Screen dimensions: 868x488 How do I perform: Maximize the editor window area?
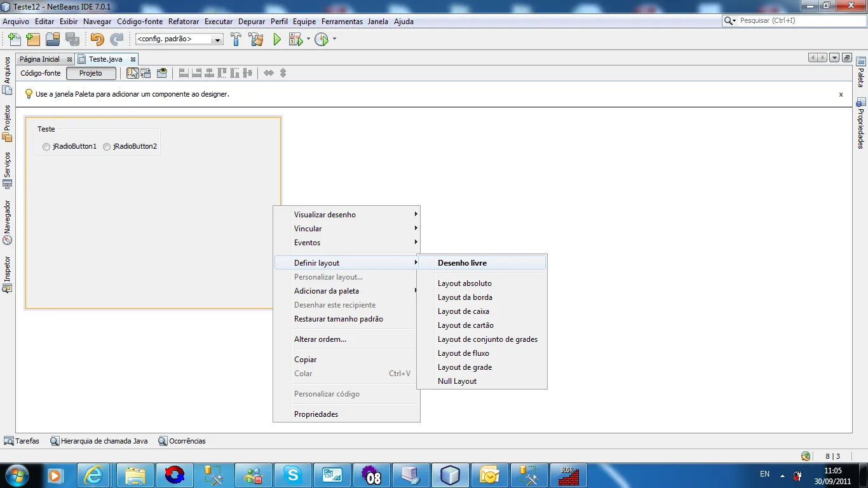(846, 58)
